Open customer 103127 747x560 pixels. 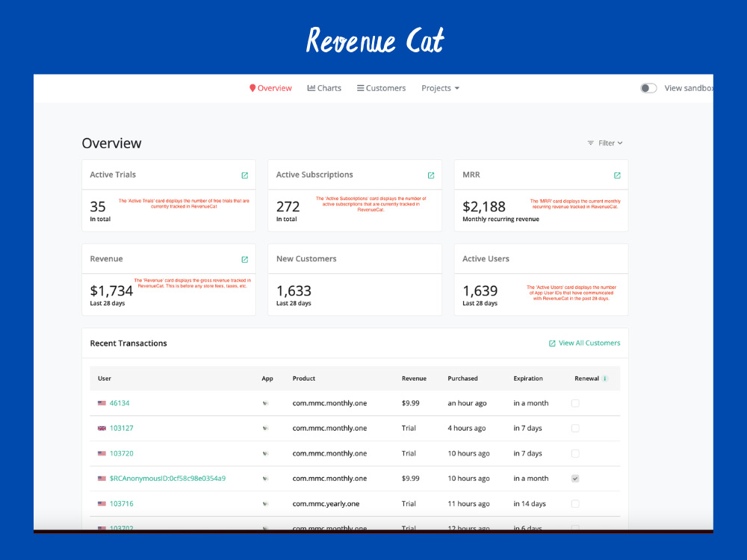point(122,428)
